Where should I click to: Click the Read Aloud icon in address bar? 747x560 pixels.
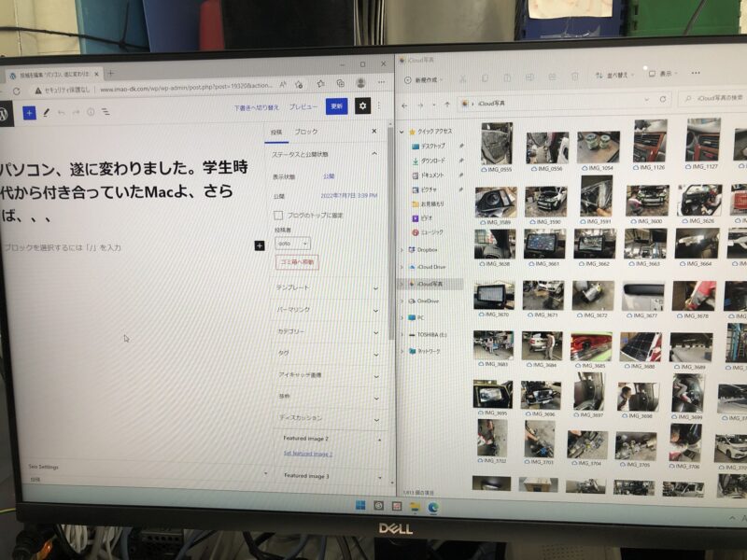[x=283, y=85]
